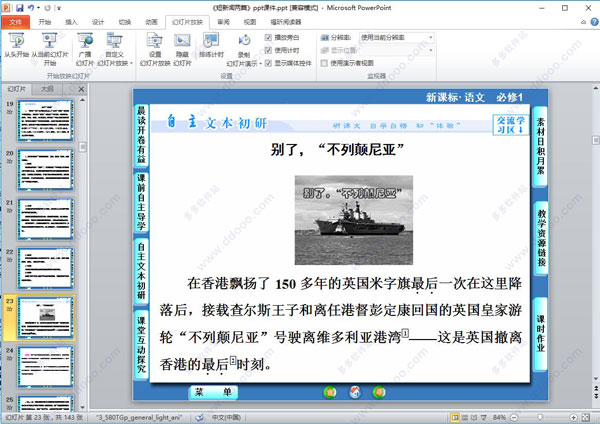600x424 pixels.
Task: Start slideshow from current slide
Action: coord(49,49)
